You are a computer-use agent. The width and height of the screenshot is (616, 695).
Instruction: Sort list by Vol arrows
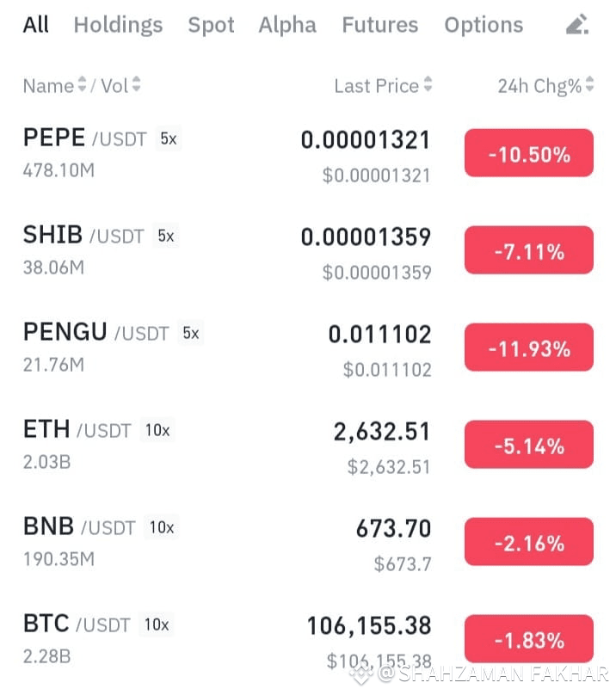(136, 83)
